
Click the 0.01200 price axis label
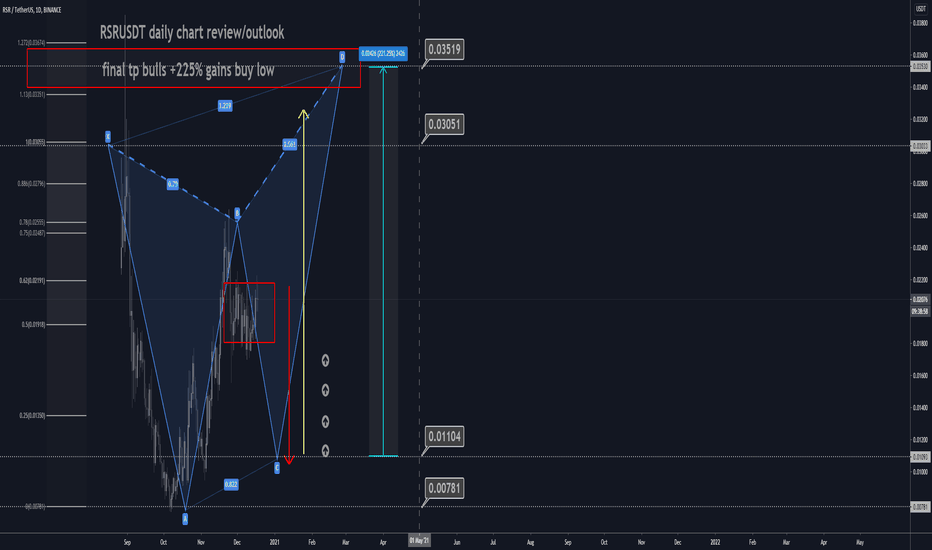pyautogui.click(x=920, y=440)
